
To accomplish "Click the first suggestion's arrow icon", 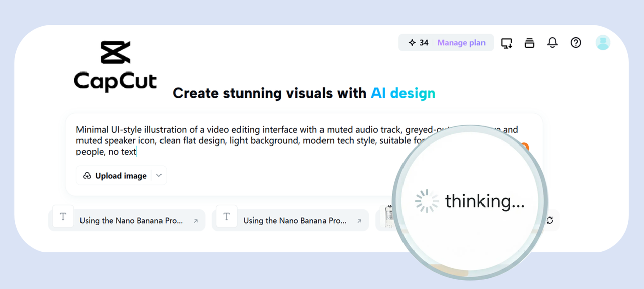I will click(x=196, y=221).
